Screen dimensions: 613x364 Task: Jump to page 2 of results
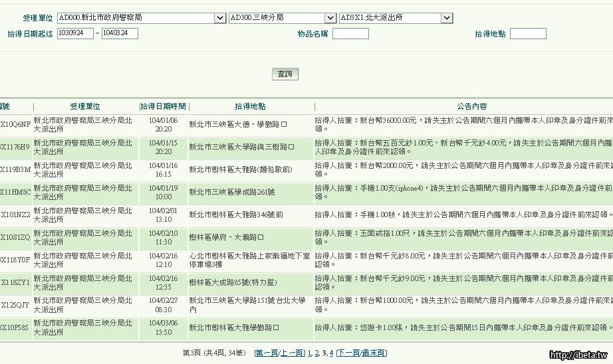[317, 353]
